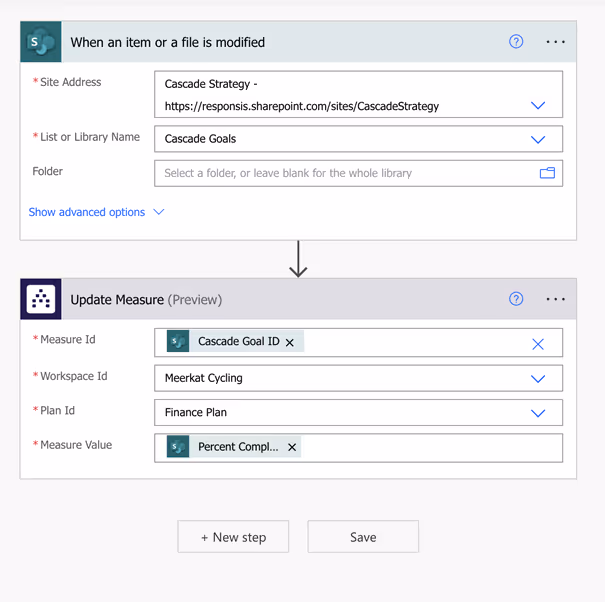605x602 pixels.
Task: Click inside the Folder input field
Action: tap(358, 173)
